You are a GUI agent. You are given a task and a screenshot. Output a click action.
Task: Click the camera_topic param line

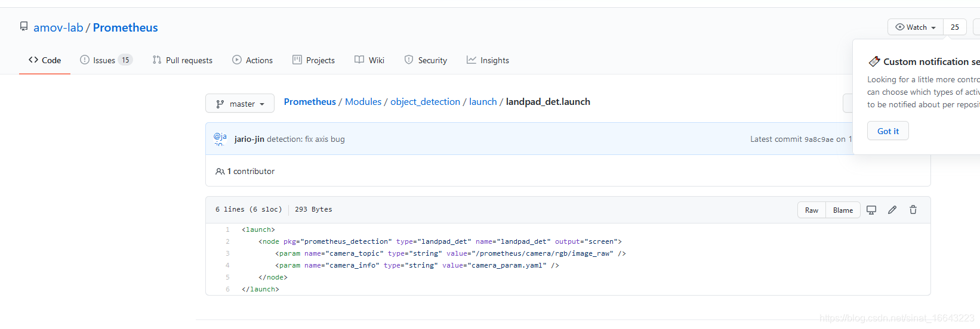click(x=451, y=253)
